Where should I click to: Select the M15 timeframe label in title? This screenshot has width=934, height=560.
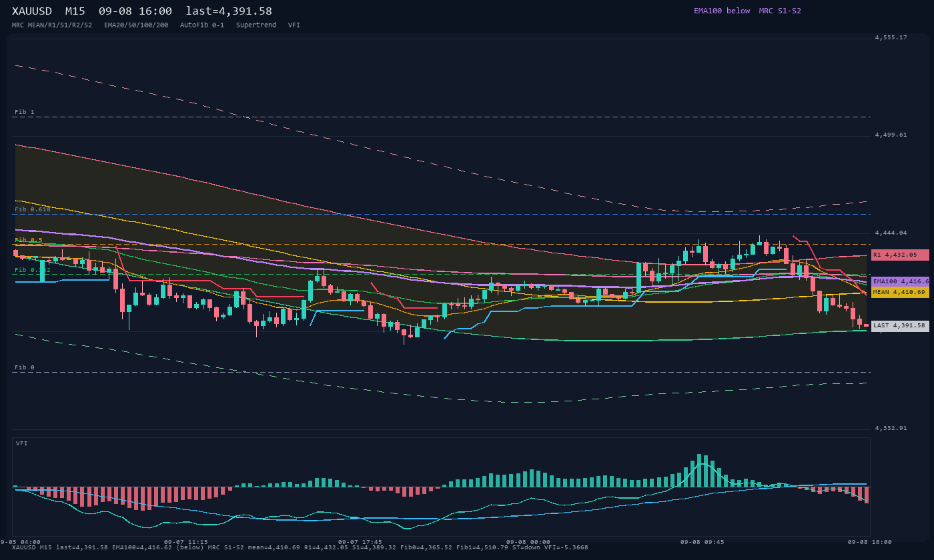click(x=75, y=11)
